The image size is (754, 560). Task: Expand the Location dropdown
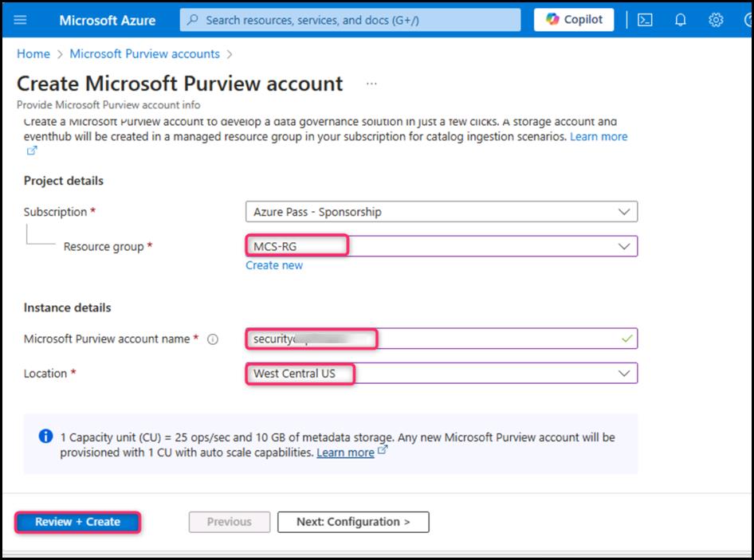[x=622, y=373]
